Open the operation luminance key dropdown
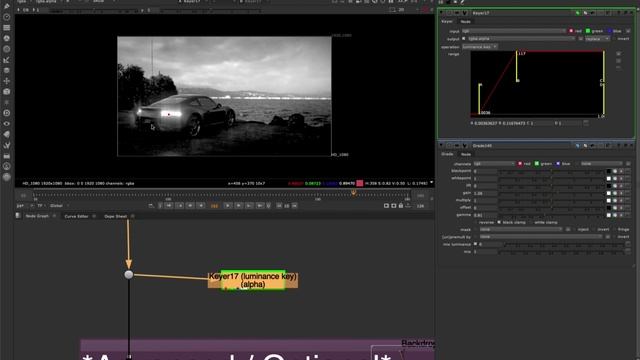The height and width of the screenshot is (360, 640). (480, 47)
